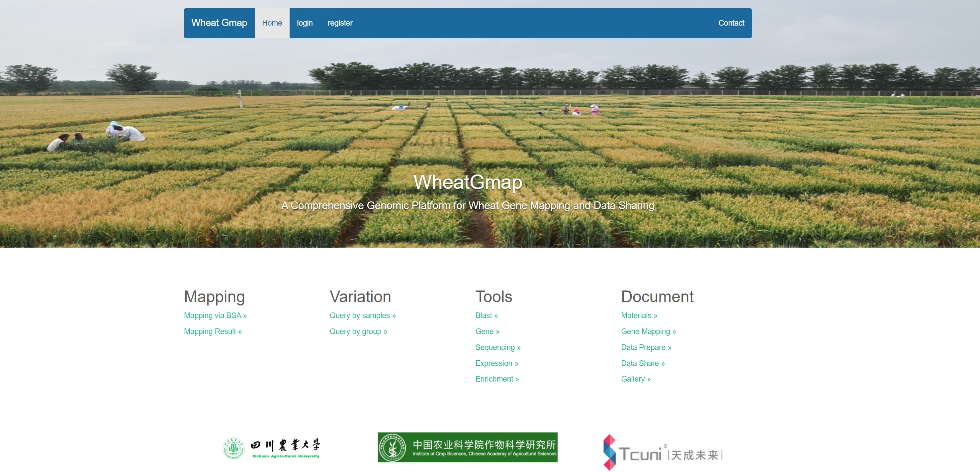
Task: Open the Enrichment tool link
Action: pos(497,379)
